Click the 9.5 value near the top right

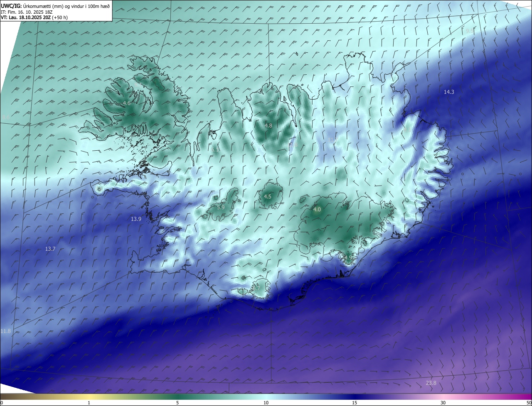(470, 31)
